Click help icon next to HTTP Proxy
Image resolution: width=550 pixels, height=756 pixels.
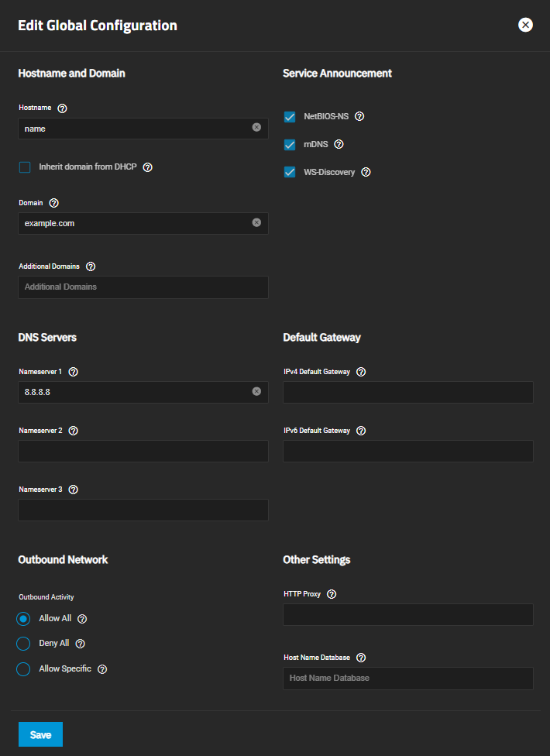click(x=332, y=594)
